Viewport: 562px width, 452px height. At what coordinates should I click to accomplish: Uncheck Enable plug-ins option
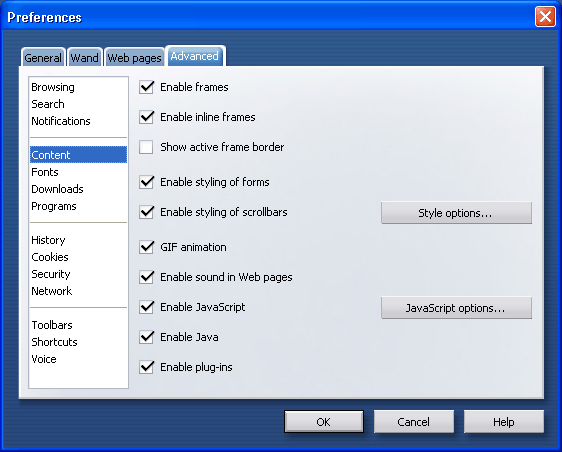click(x=146, y=367)
